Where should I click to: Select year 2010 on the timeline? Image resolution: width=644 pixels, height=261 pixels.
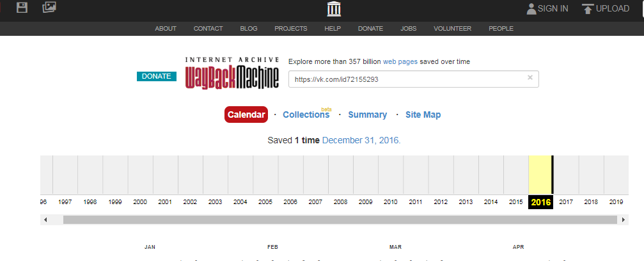[391, 202]
